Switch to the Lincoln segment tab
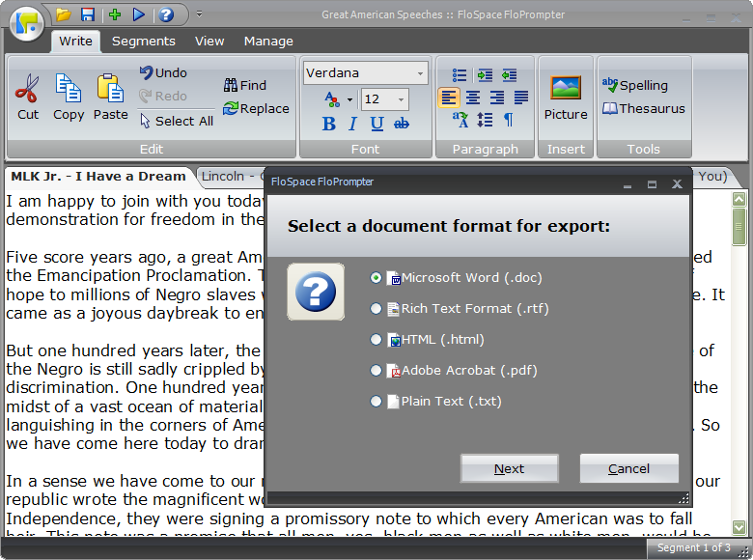Image resolution: width=753 pixels, height=560 pixels. click(230, 177)
